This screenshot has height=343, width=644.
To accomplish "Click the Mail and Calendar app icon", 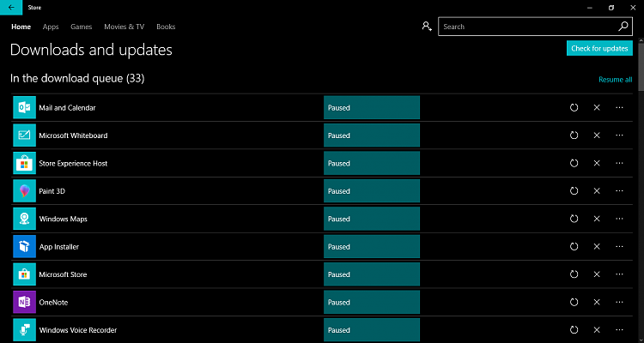I will point(23,108).
